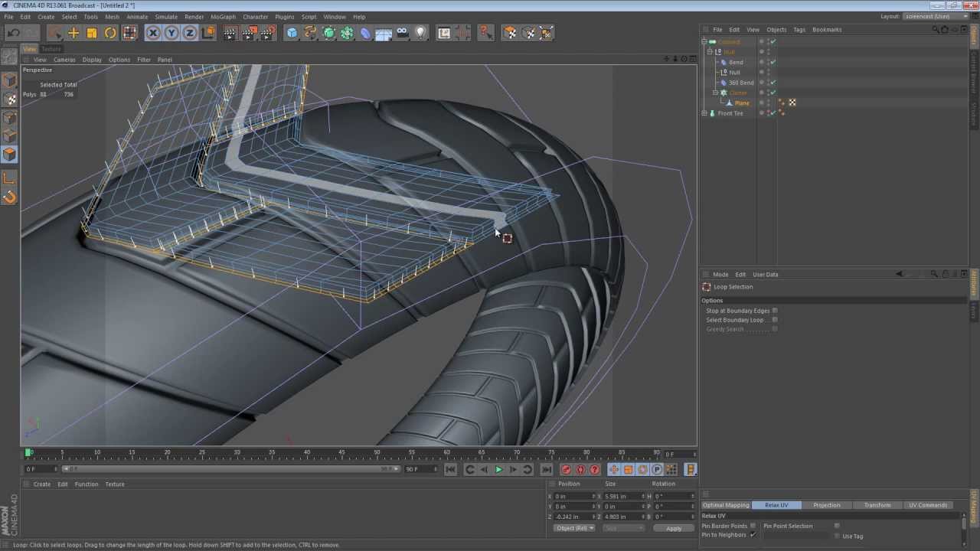Go to start of animation
Screen dimensions: 980x551
click(x=450, y=469)
